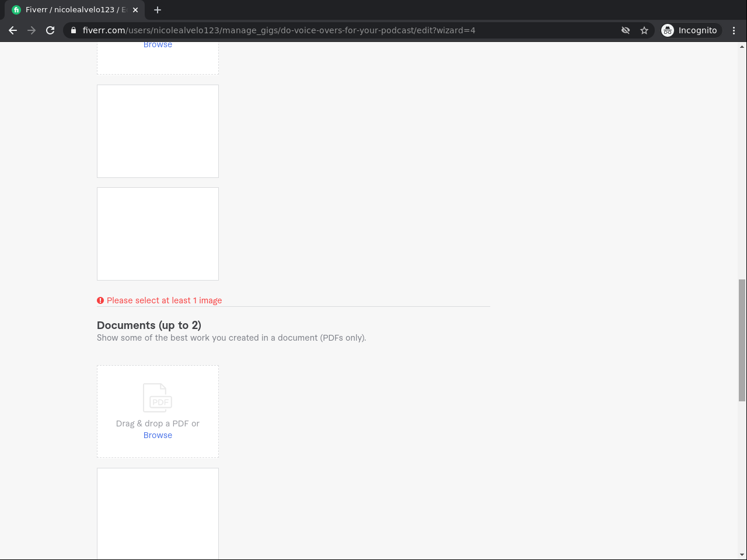Click the browser forward arrow

pos(32,30)
